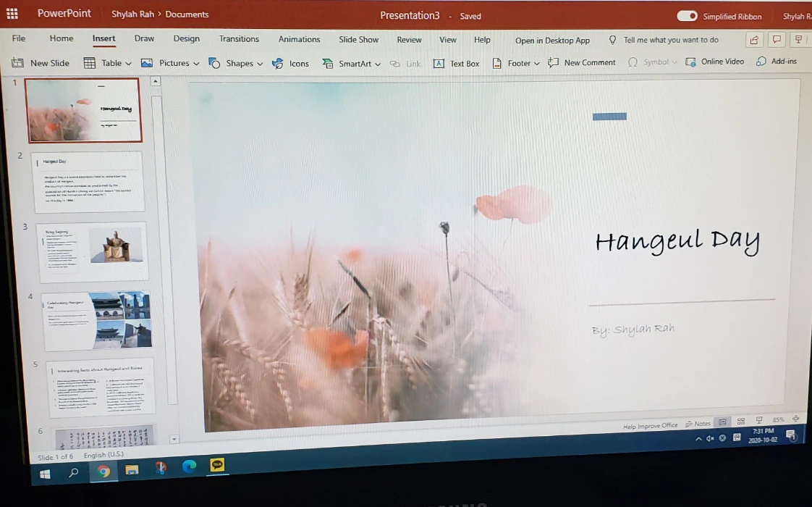812x507 pixels.
Task: Click the Documents breadcrumb link
Action: point(187,14)
